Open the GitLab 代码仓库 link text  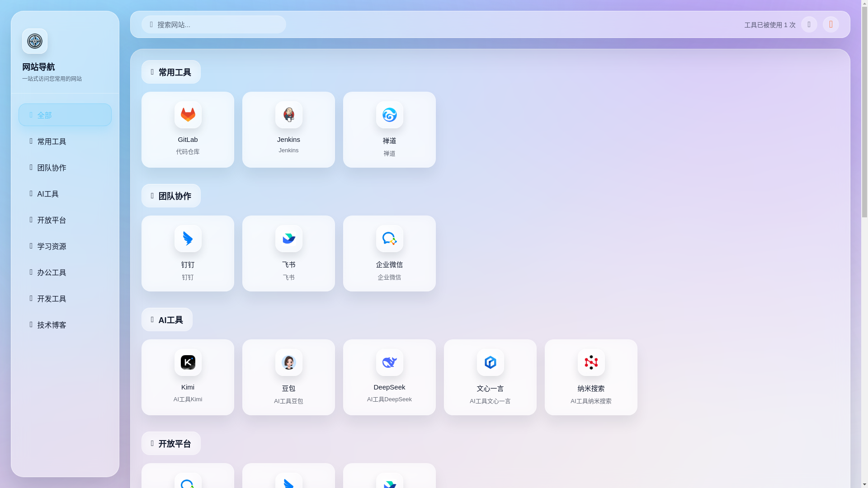pyautogui.click(x=188, y=152)
